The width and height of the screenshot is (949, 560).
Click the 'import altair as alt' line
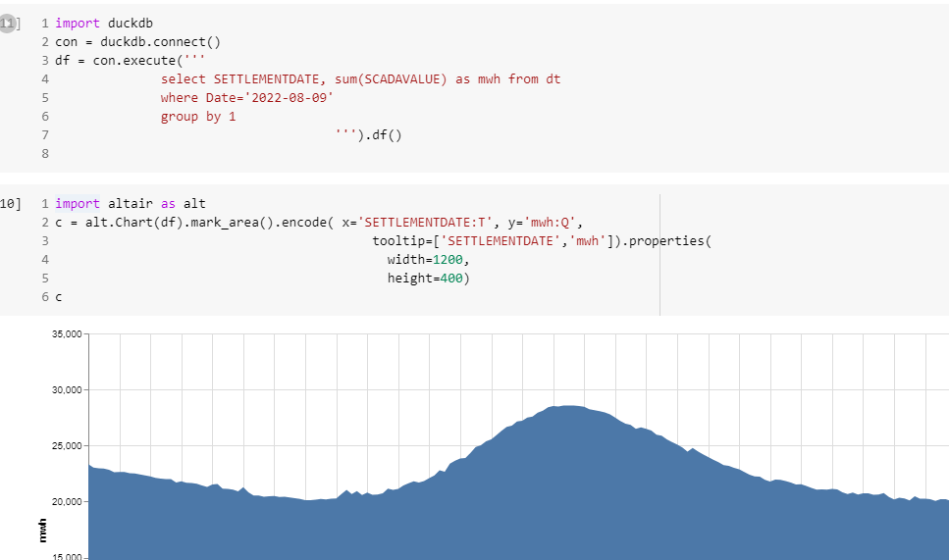pyautogui.click(x=130, y=204)
